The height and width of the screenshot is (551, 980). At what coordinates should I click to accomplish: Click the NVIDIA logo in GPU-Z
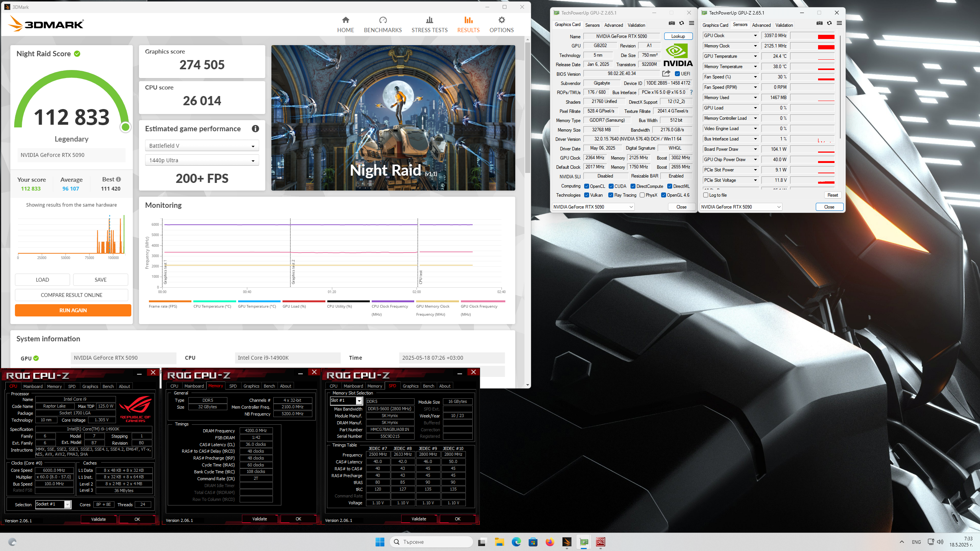pos(678,55)
